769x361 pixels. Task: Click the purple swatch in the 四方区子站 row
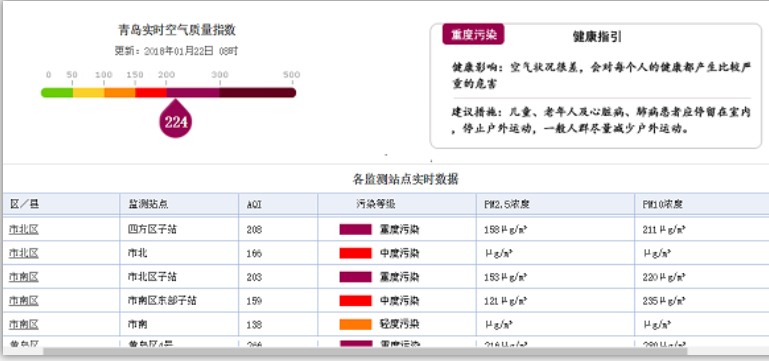[356, 229]
